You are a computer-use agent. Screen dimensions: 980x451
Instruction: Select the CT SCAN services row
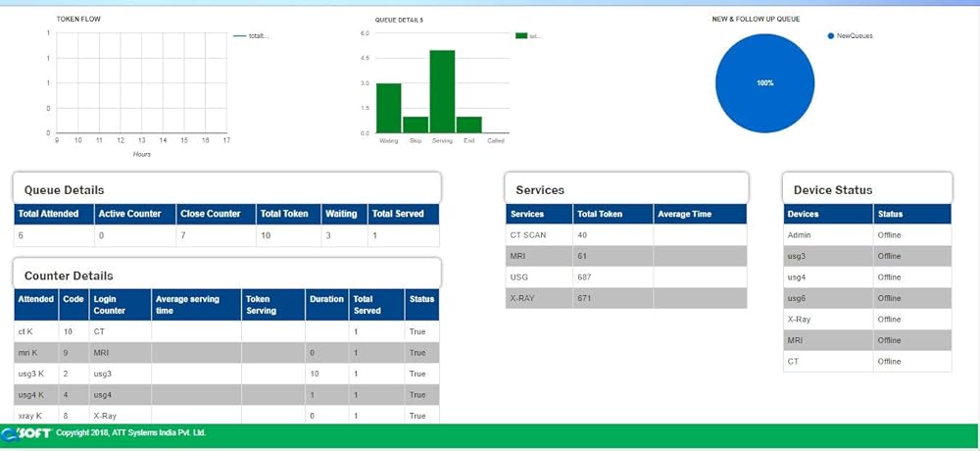point(625,235)
